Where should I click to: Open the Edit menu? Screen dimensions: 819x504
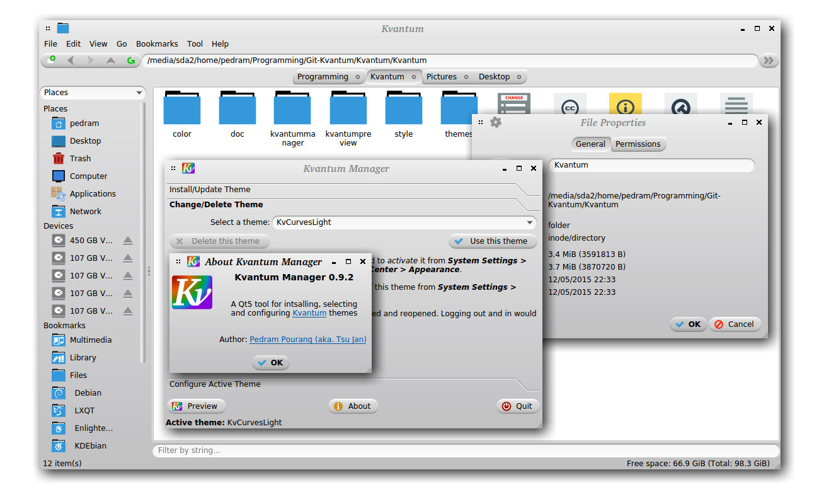[x=74, y=43]
